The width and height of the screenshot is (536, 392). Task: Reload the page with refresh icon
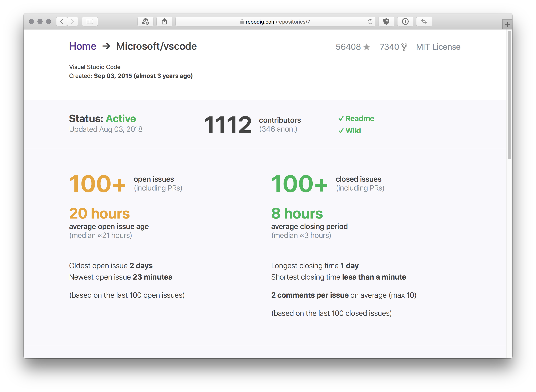(370, 22)
